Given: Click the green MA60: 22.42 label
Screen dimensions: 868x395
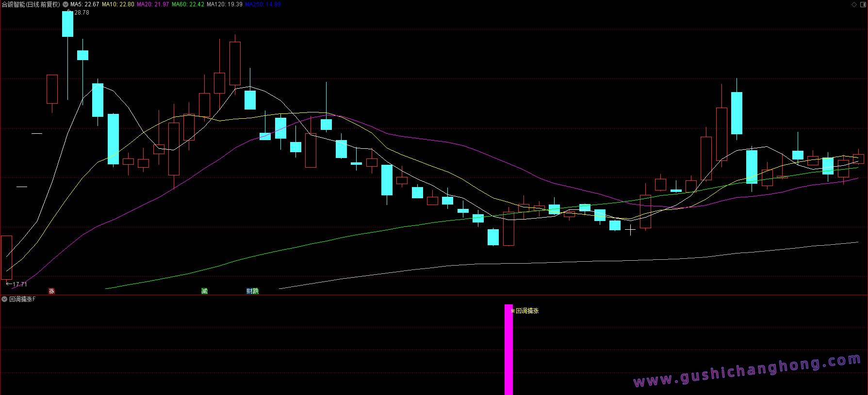Looking at the screenshot, I should point(188,4).
